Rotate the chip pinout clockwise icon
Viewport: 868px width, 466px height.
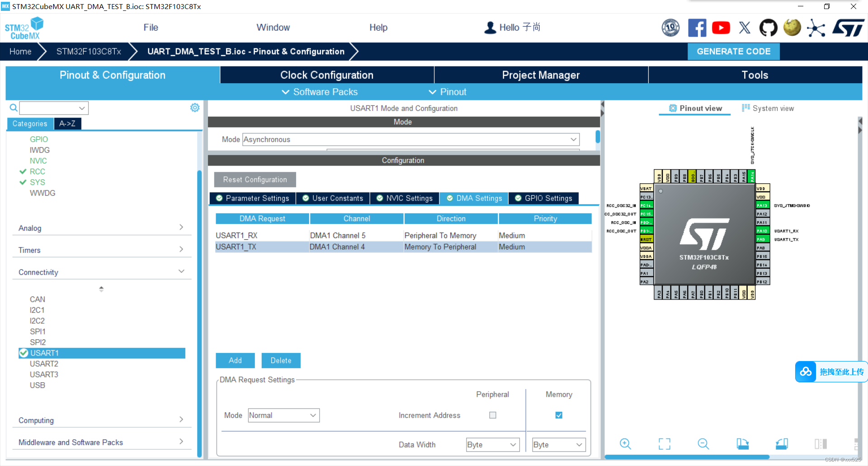[742, 444]
